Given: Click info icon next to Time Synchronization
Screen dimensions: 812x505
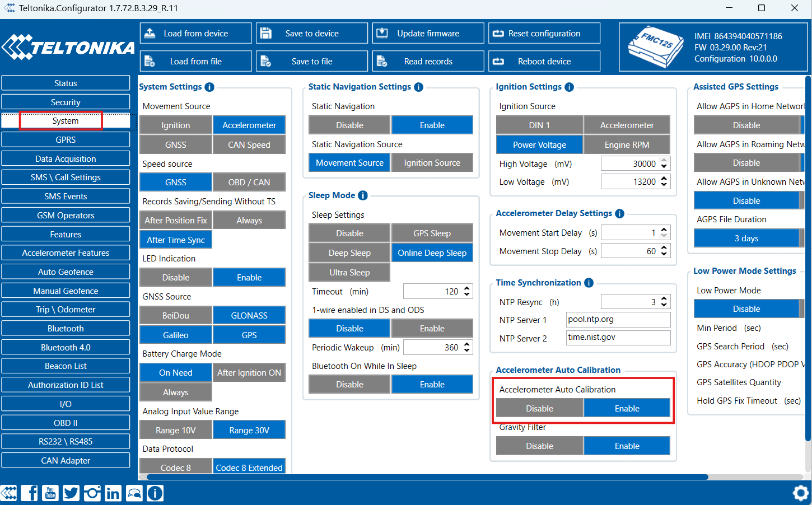Looking at the screenshot, I should pos(589,283).
